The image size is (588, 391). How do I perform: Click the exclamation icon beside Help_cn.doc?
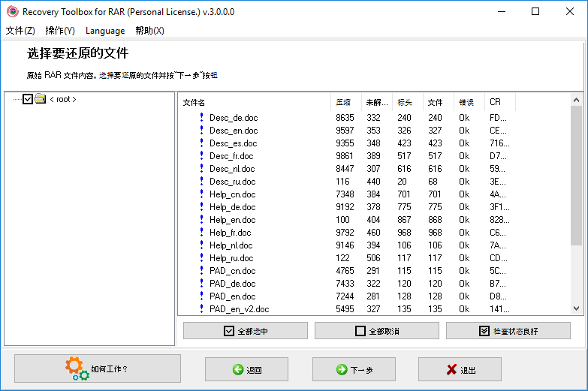click(201, 194)
